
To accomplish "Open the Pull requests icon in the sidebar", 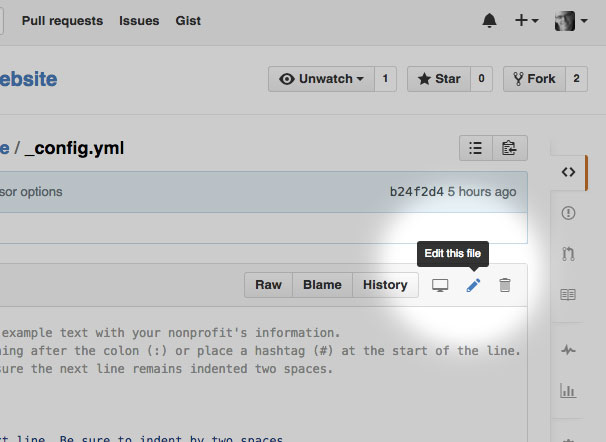I will click(x=568, y=254).
